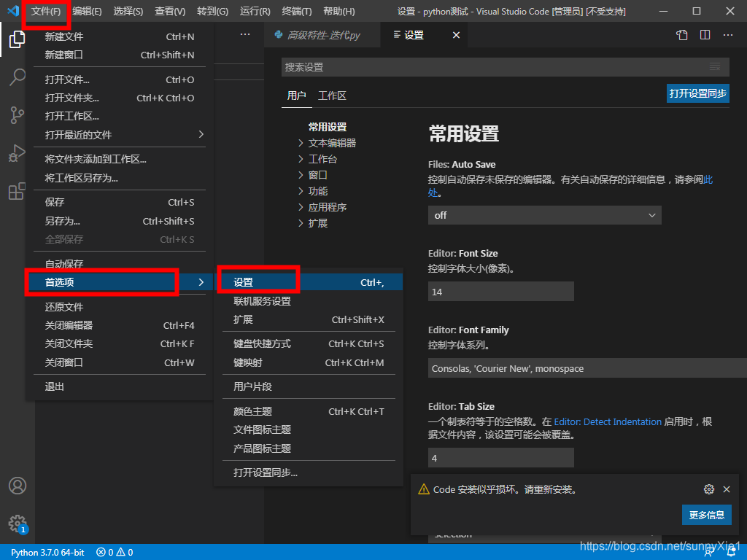Close the 设置 editor tab
The image size is (747, 560).
point(456,35)
